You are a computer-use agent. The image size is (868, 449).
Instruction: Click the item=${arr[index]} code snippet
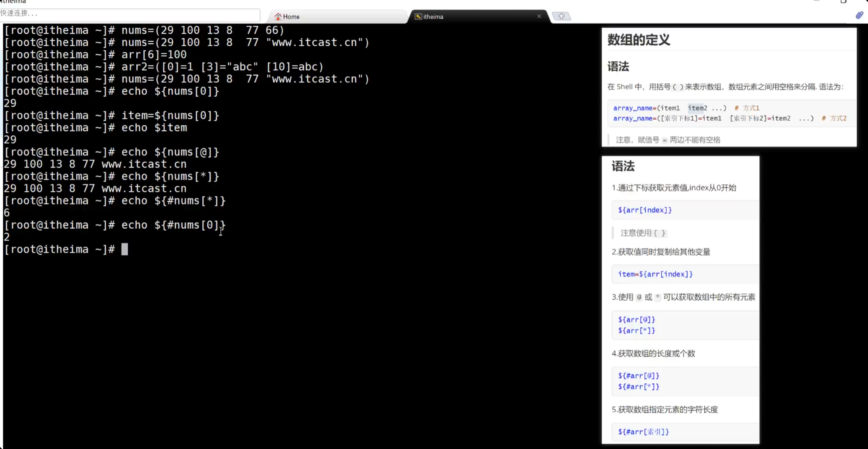pyautogui.click(x=655, y=274)
